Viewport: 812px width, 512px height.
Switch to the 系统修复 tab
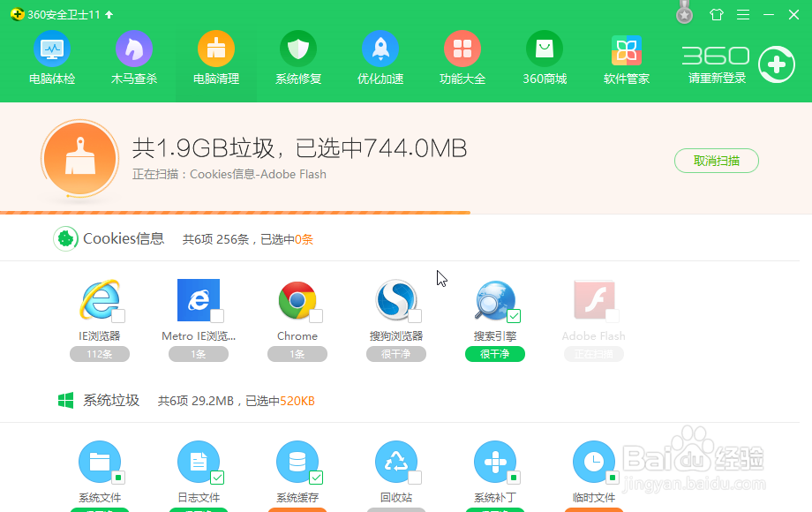[297, 57]
